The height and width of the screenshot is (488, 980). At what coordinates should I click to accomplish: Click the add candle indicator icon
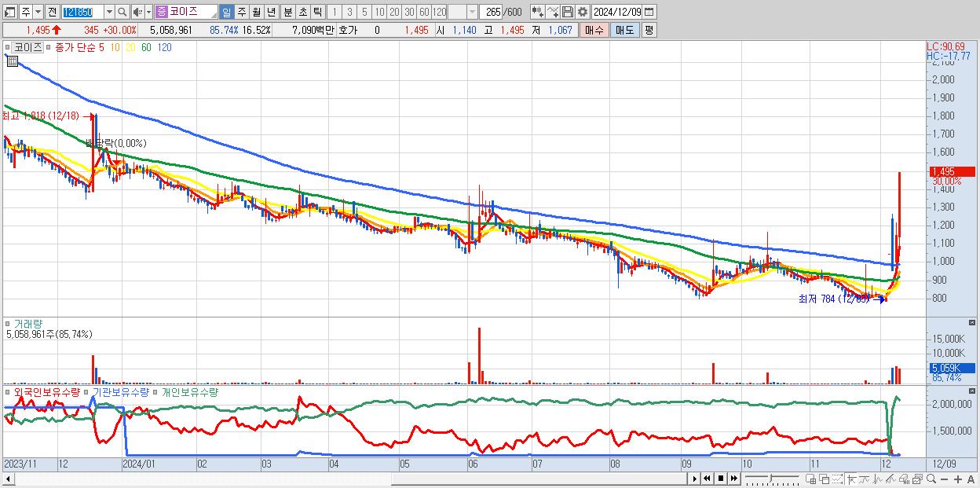(x=538, y=12)
